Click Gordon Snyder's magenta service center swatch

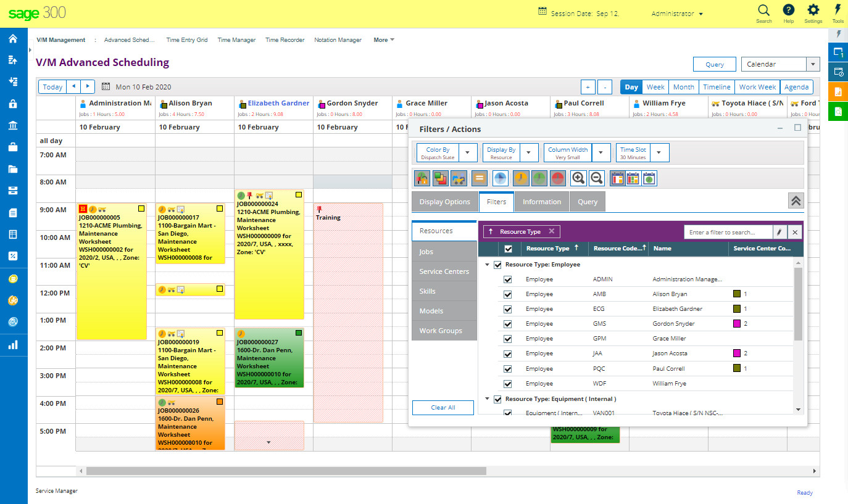[736, 324]
